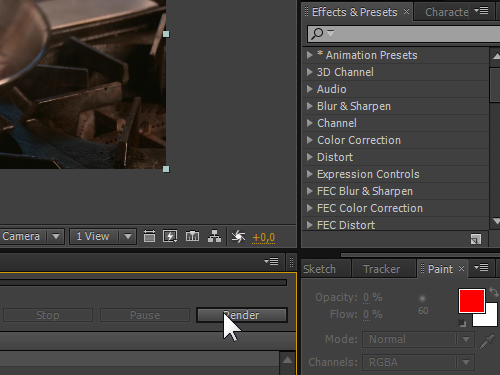Open the Timeline button icon
This screenshot has width=500, height=375.
click(192, 236)
